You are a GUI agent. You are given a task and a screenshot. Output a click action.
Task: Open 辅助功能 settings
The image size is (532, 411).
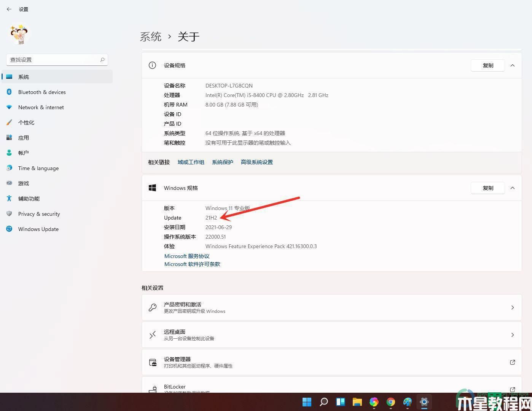pos(57,199)
